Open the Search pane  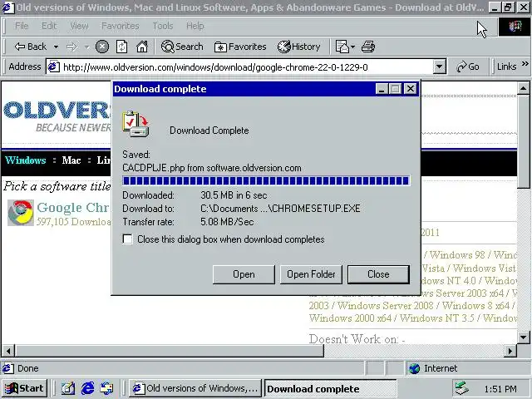182,47
